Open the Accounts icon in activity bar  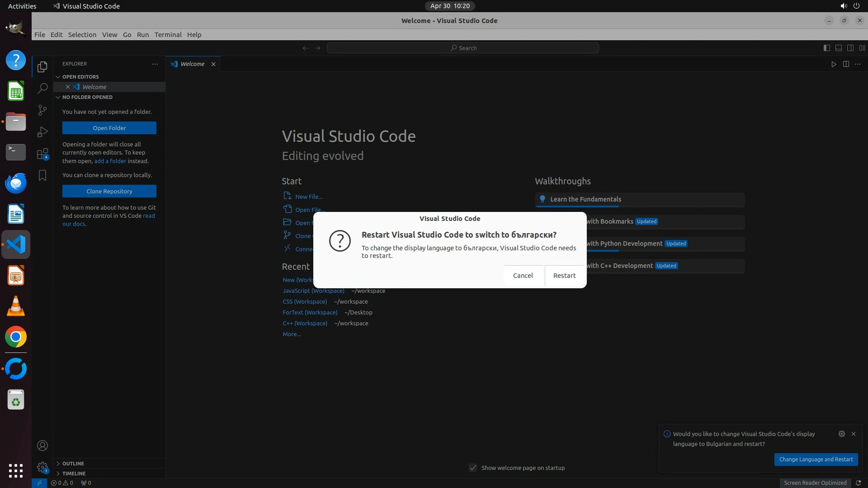[42, 446]
